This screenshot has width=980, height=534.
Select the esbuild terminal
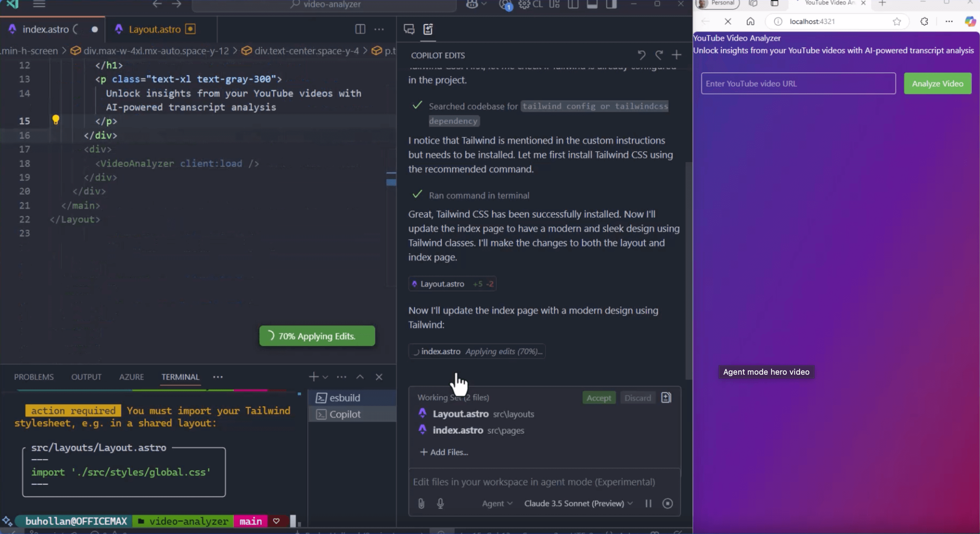pos(352,397)
